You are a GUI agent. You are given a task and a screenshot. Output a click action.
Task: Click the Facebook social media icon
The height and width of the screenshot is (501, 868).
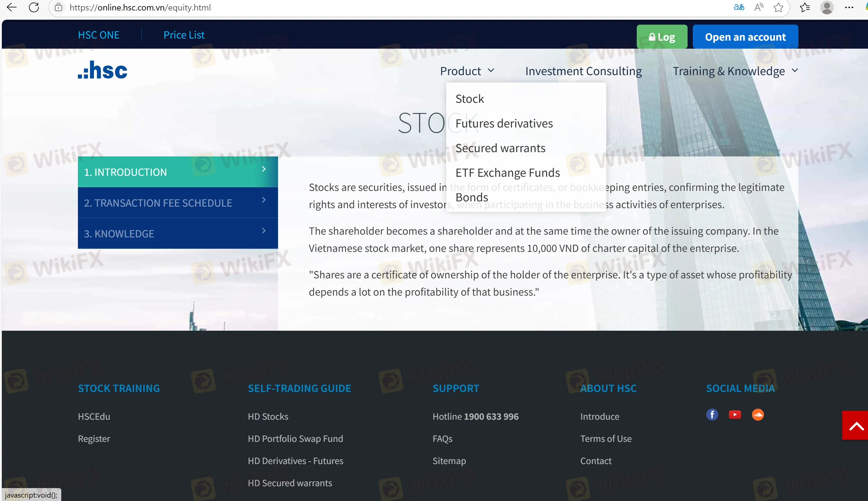click(712, 415)
